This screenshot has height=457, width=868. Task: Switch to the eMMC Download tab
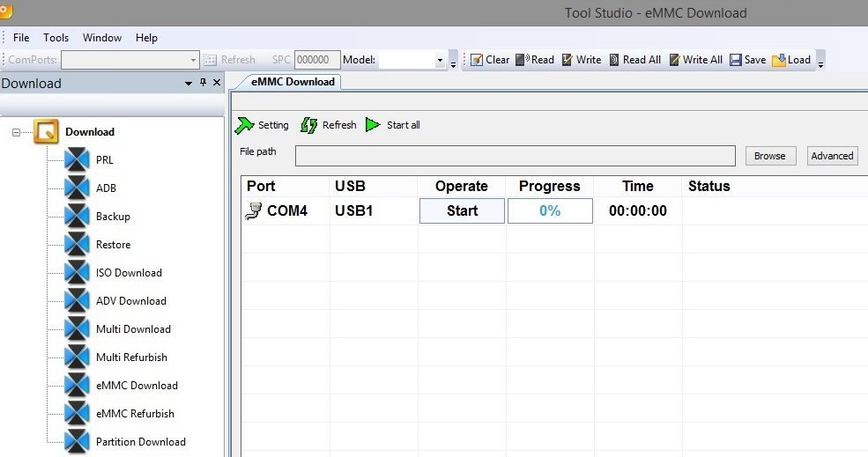click(x=293, y=82)
